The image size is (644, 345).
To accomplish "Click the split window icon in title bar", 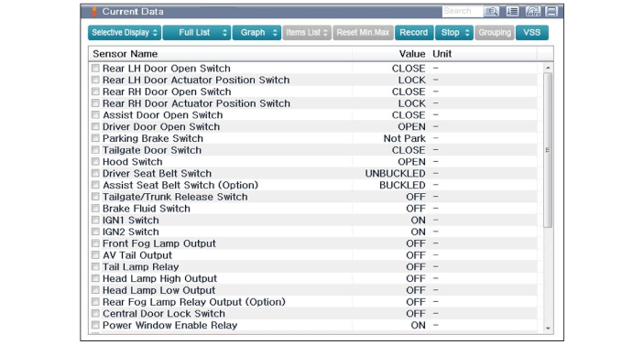I will 551,12.
